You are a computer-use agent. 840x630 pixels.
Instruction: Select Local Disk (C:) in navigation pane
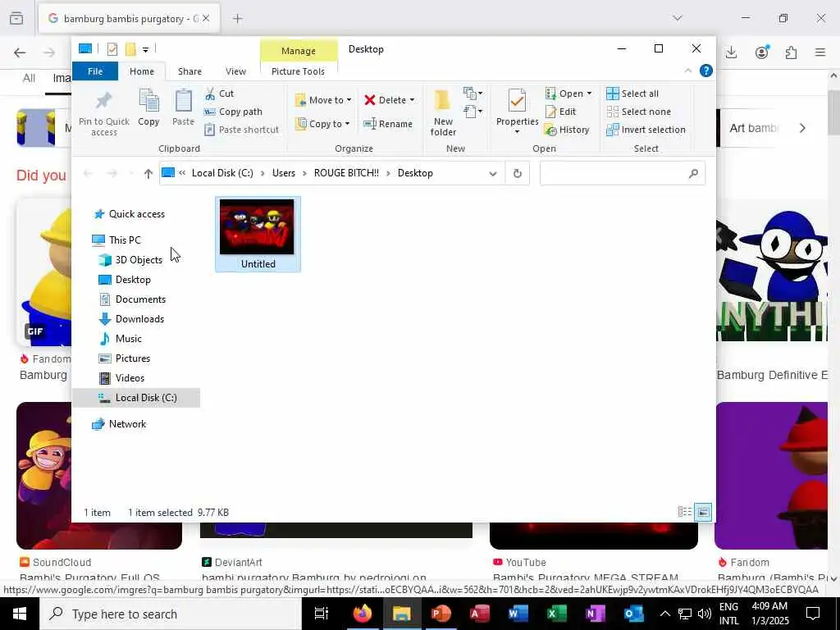tap(136, 398)
